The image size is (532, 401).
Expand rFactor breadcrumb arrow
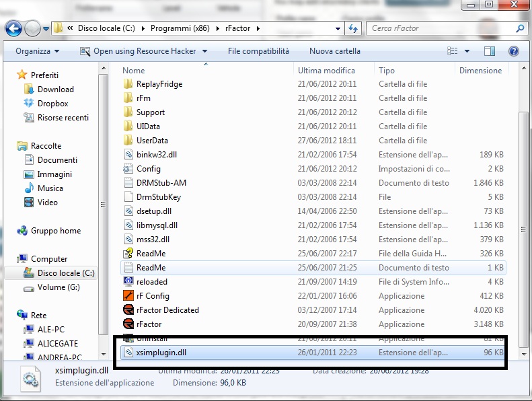(x=258, y=28)
